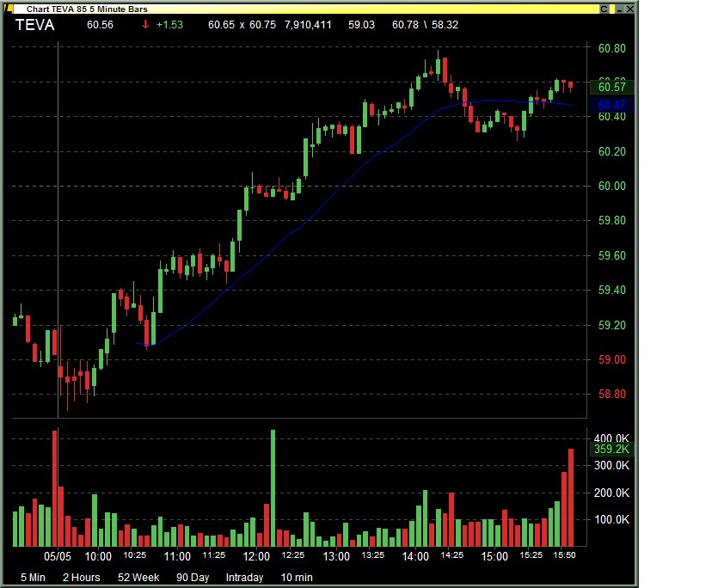Click the TEVA ticker symbol
724x588 pixels.
point(34,25)
